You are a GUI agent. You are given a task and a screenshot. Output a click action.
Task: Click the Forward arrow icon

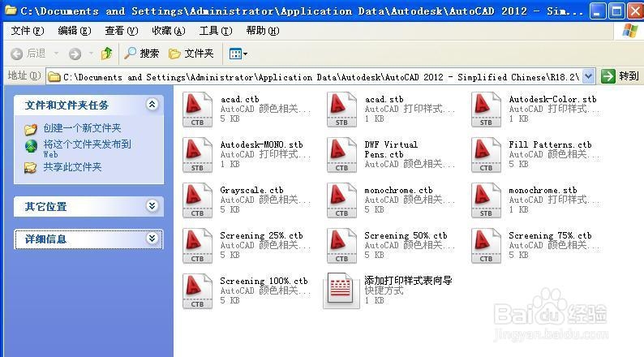(x=75, y=54)
